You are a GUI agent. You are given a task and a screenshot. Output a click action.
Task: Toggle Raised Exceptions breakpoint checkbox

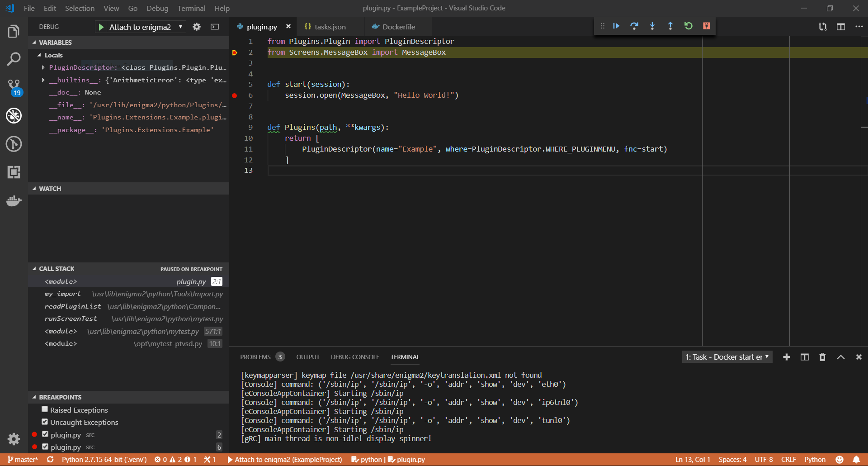click(x=45, y=409)
